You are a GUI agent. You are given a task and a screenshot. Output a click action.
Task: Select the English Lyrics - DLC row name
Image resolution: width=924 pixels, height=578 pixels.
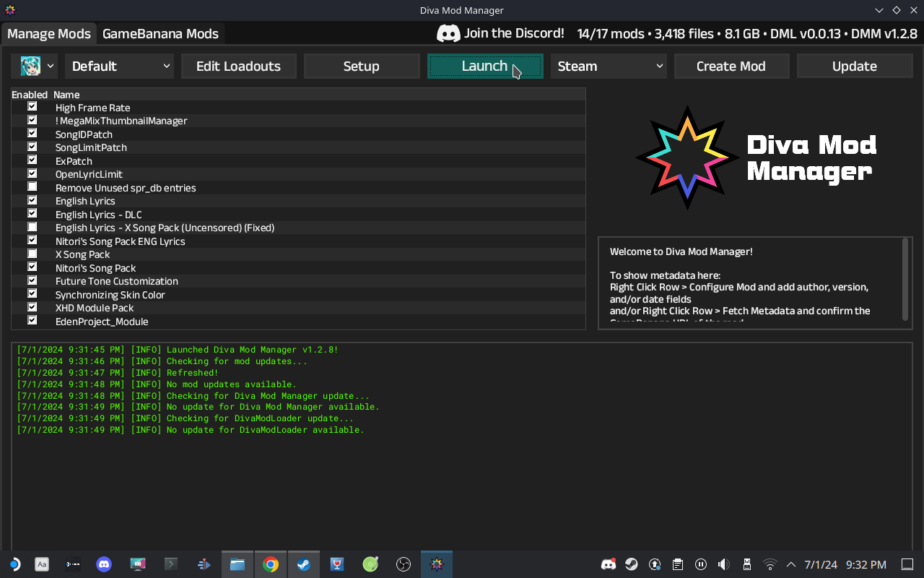tap(99, 214)
